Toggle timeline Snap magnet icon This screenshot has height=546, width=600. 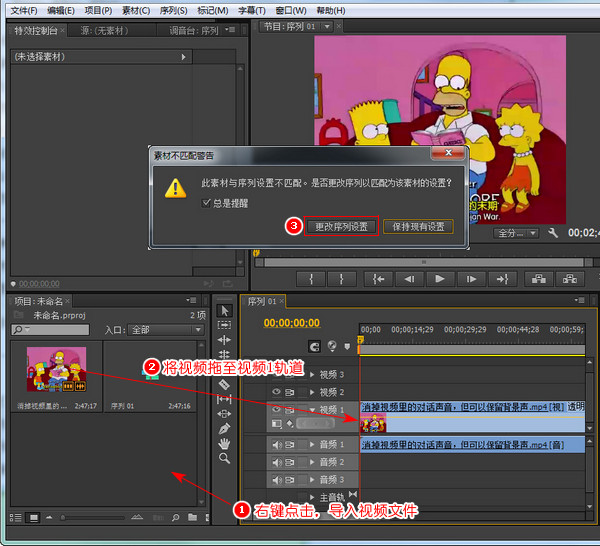pos(314,347)
